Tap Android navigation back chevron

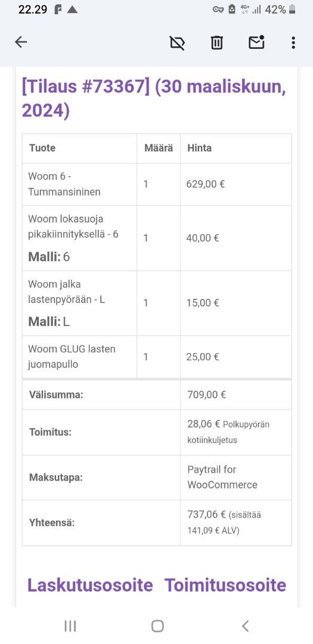245,626
